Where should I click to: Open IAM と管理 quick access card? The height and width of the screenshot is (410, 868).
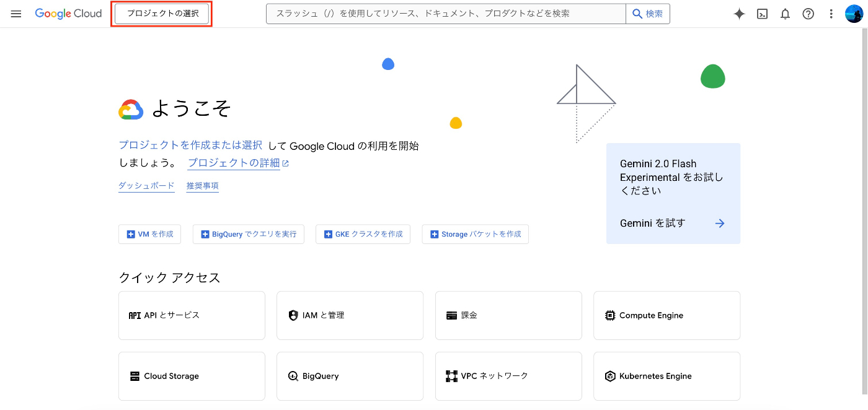point(350,315)
